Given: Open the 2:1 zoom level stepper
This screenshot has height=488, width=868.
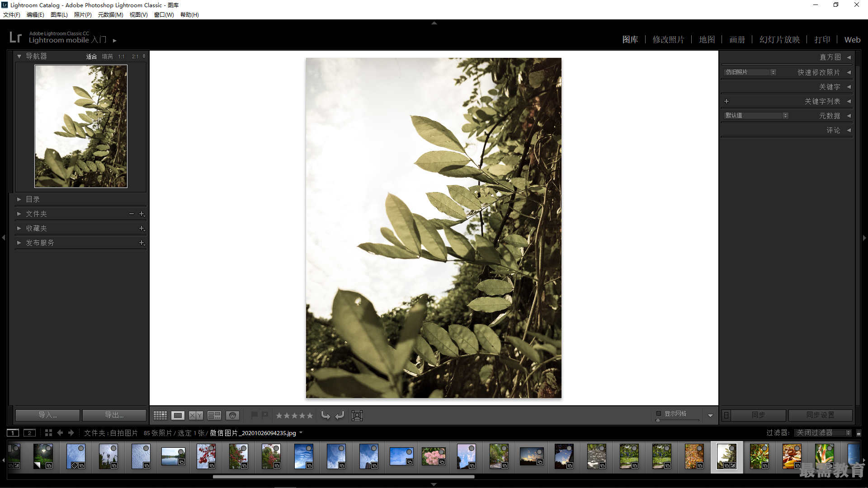Looking at the screenshot, I should (x=144, y=56).
